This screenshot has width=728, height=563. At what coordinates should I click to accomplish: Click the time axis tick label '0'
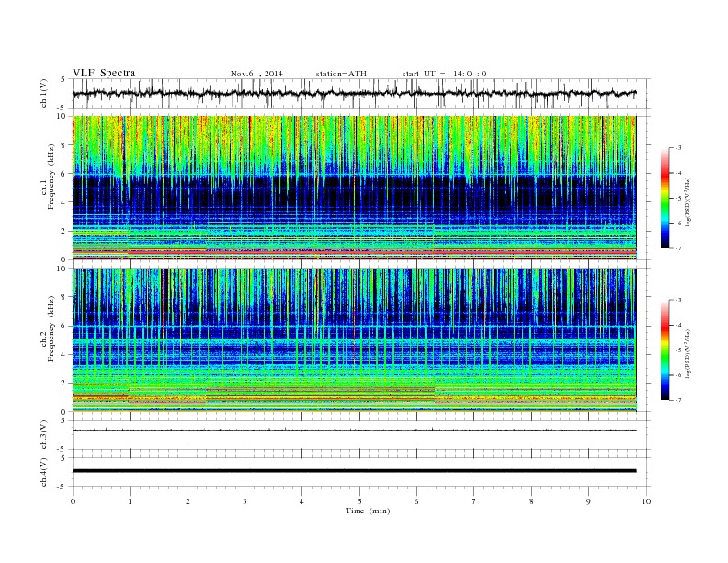[x=73, y=501]
